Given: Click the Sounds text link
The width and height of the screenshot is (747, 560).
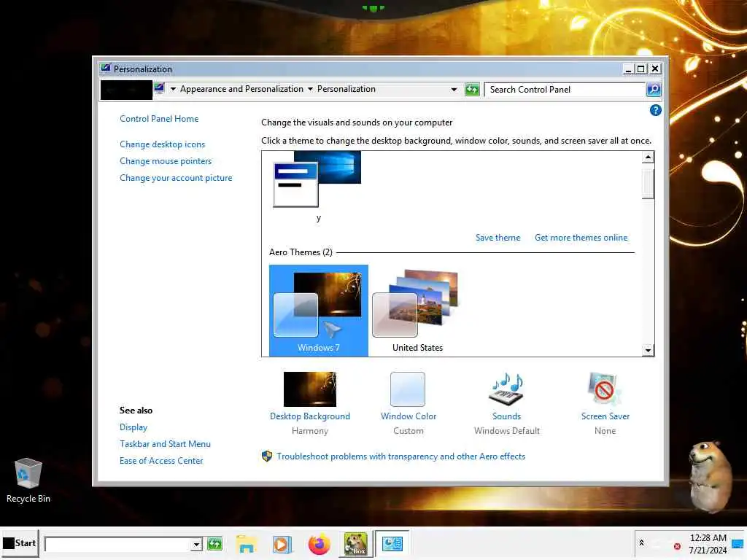Looking at the screenshot, I should click(x=506, y=416).
